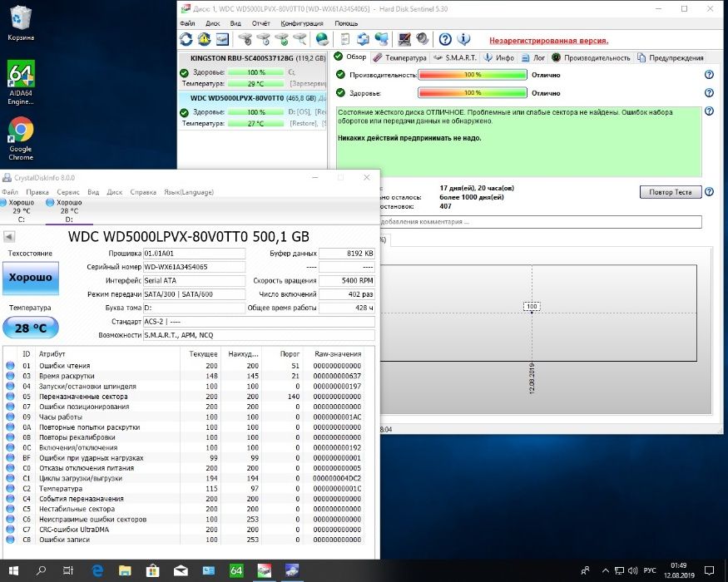Viewport: 728px width, 582px height.
Task: Click the text document report toolbar icon
Action: 345,40
